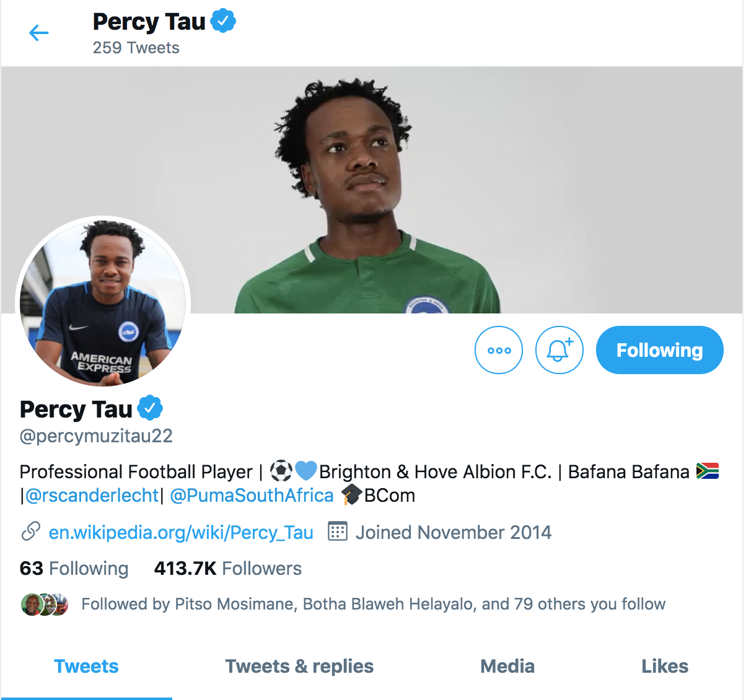This screenshot has width=746, height=700.
Task: Switch to the Tweets & replies tab
Action: (299, 666)
